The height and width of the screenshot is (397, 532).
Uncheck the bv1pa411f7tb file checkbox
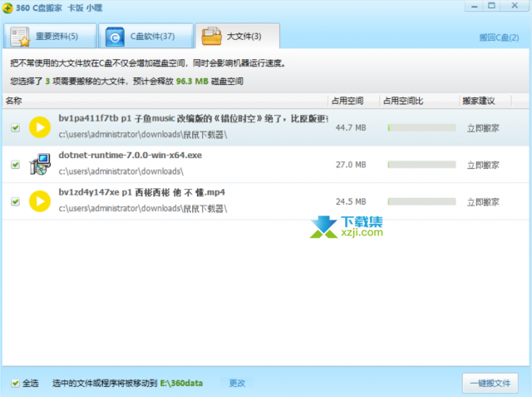[15, 127]
